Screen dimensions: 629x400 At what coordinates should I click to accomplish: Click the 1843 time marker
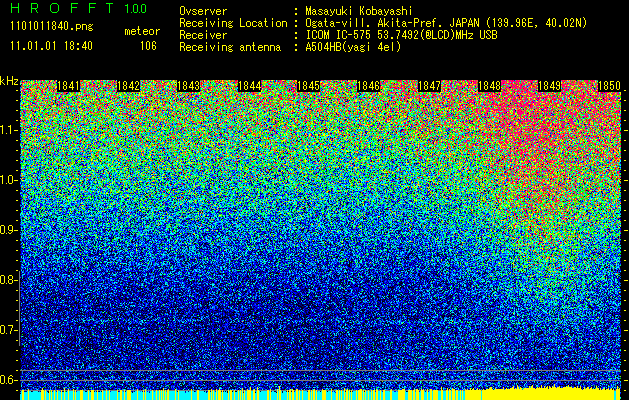tap(189, 86)
